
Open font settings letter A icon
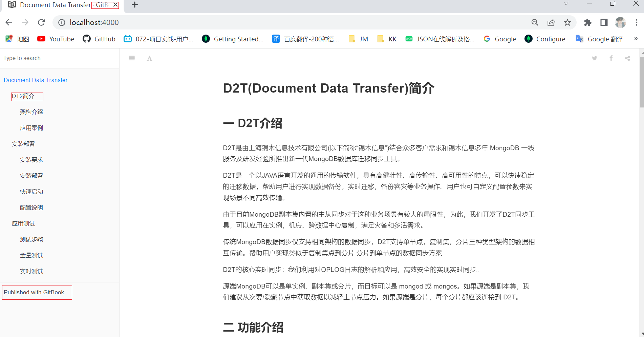(149, 58)
